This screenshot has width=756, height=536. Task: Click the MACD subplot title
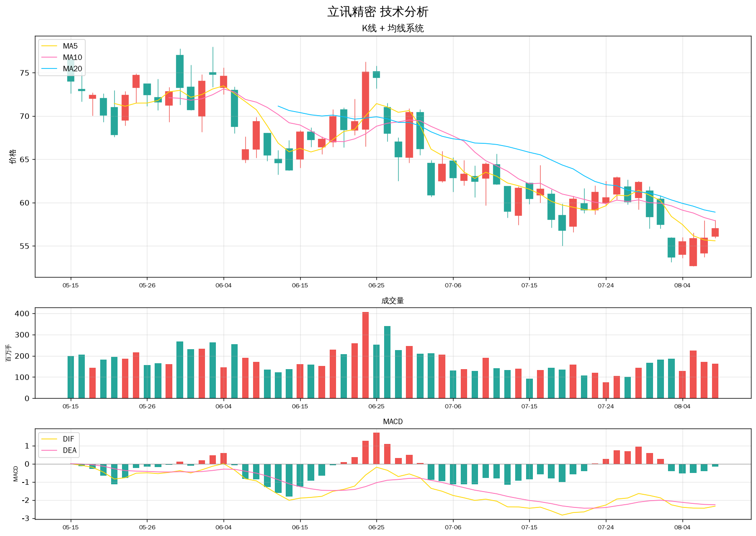[x=393, y=422]
